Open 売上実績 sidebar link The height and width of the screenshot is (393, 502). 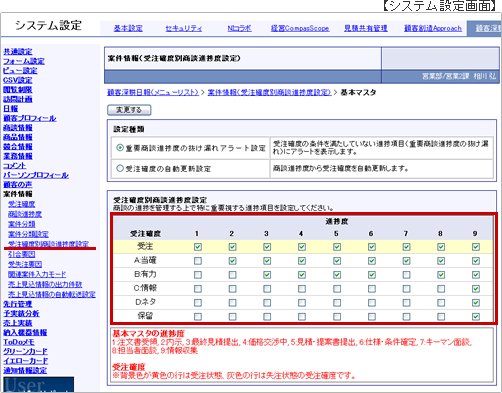(x=18, y=323)
